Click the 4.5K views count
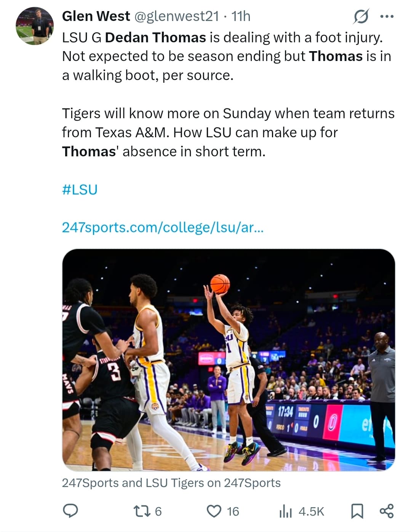 coord(311,511)
